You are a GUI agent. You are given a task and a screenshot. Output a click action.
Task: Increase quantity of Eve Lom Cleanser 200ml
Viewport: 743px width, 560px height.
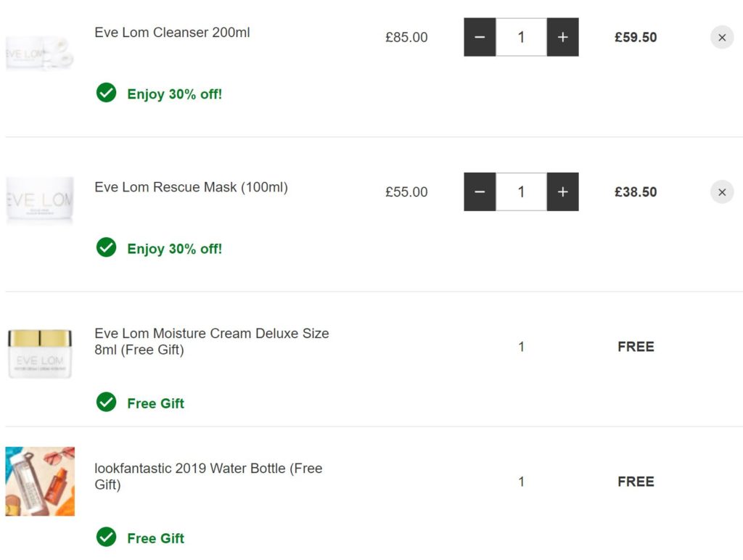(562, 37)
